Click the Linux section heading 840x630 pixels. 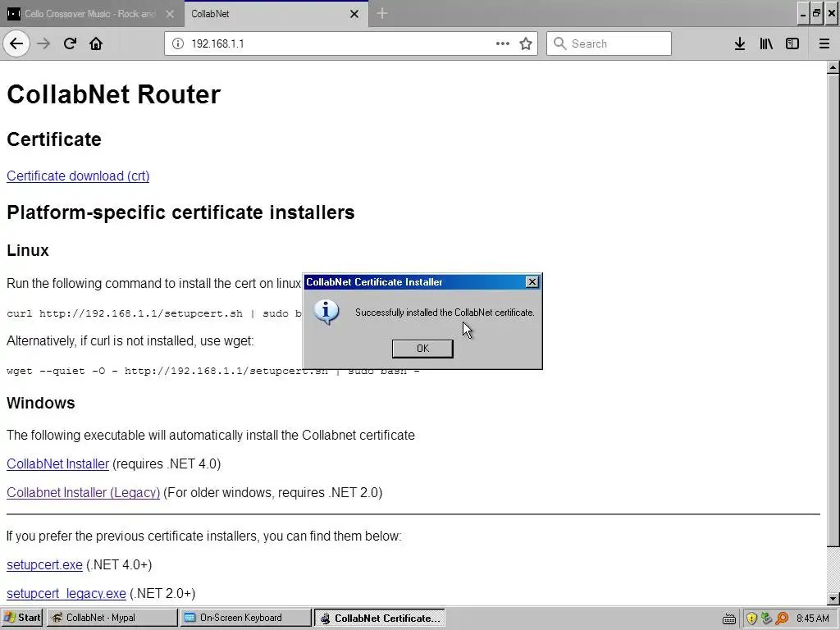point(28,250)
